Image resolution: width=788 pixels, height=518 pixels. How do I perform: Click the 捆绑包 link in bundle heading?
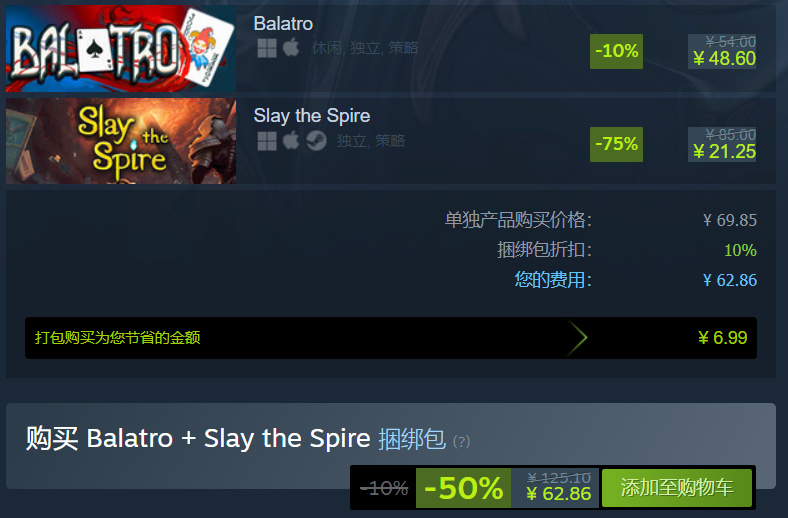point(412,439)
